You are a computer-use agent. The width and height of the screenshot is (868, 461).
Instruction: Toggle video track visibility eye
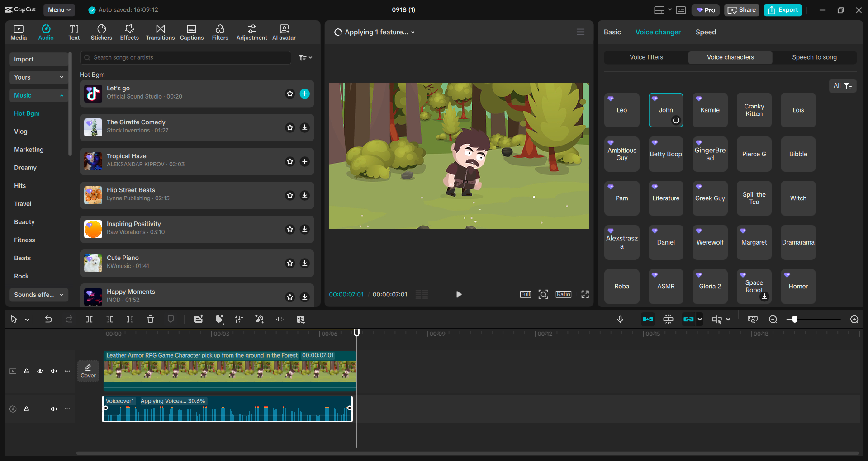point(40,371)
